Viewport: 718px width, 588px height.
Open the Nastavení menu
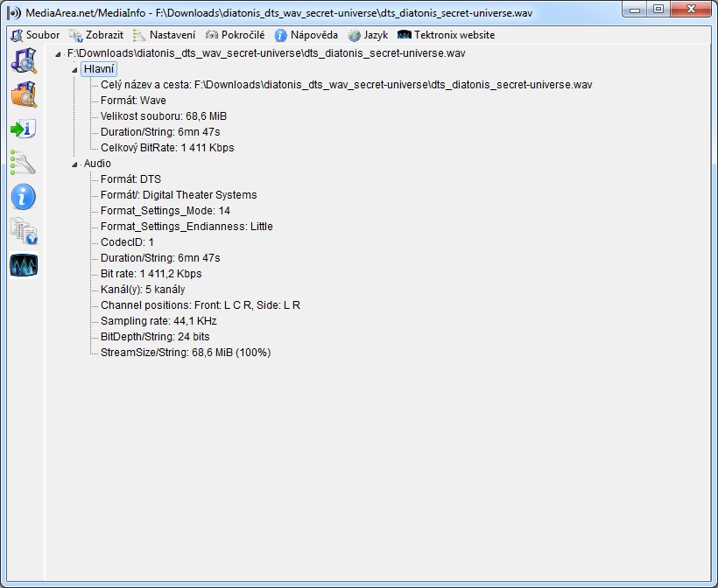pos(165,35)
